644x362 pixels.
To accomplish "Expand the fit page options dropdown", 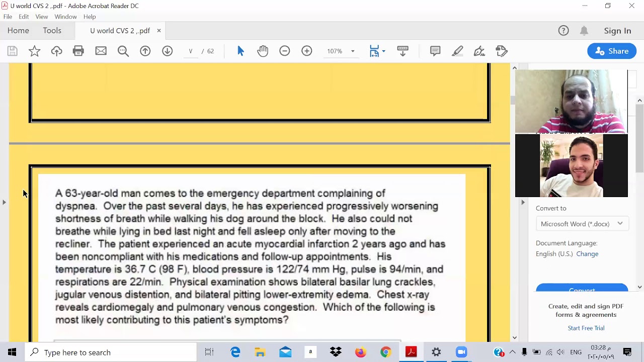I will (x=383, y=51).
